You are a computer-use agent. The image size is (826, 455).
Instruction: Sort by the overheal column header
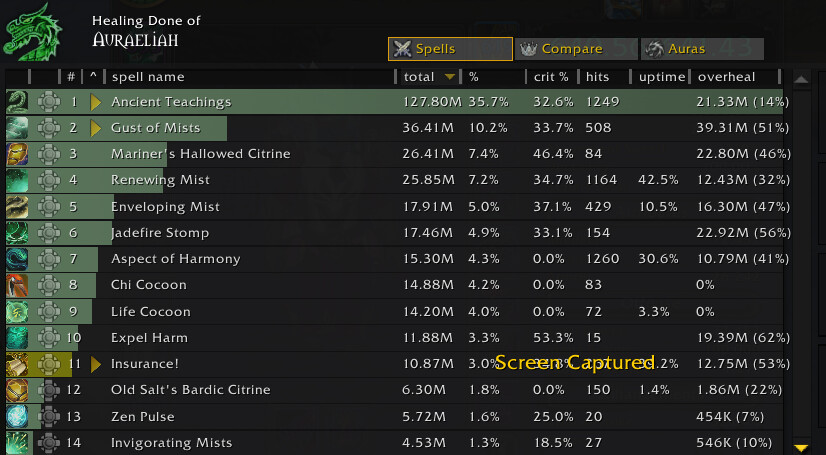[726, 77]
